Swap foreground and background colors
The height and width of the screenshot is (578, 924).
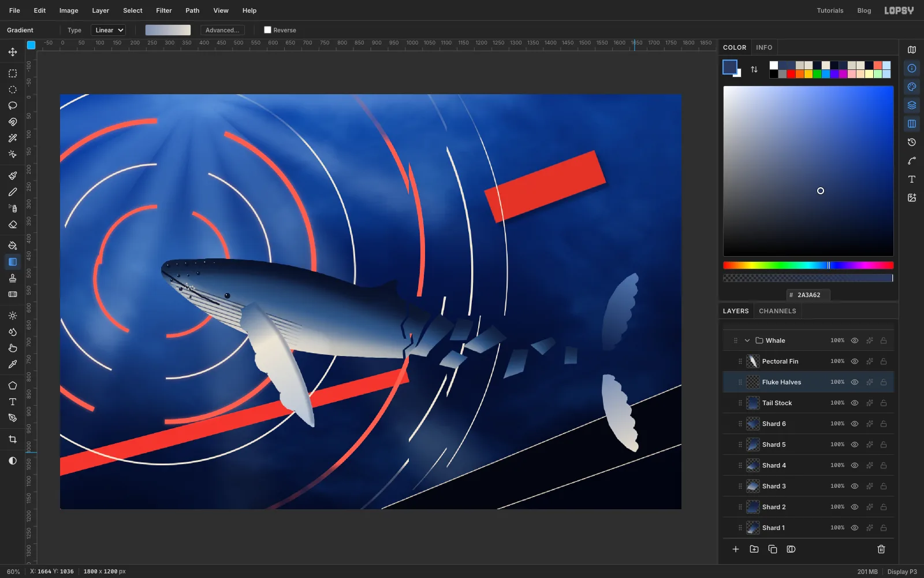coord(754,69)
